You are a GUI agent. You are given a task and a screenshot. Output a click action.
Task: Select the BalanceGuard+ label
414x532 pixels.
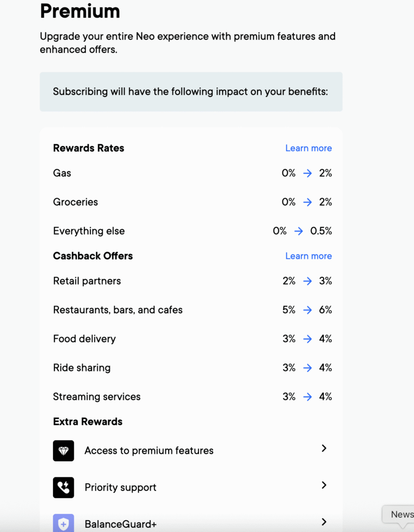pos(120,524)
